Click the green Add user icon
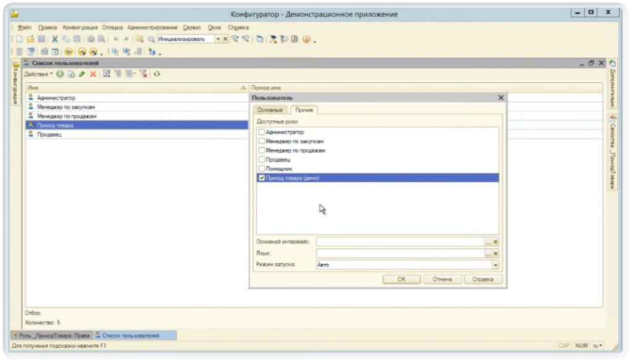Viewport: 633px width, 364px height. [x=60, y=74]
